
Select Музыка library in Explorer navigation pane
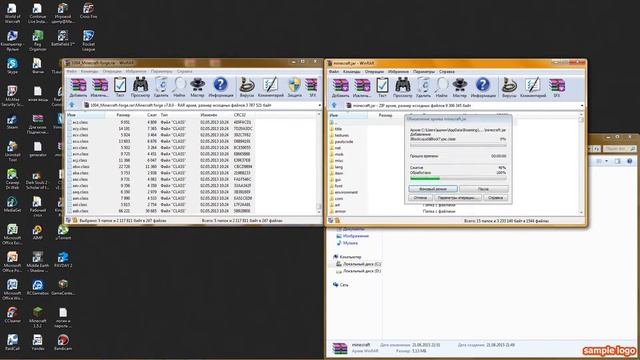(x=347, y=243)
